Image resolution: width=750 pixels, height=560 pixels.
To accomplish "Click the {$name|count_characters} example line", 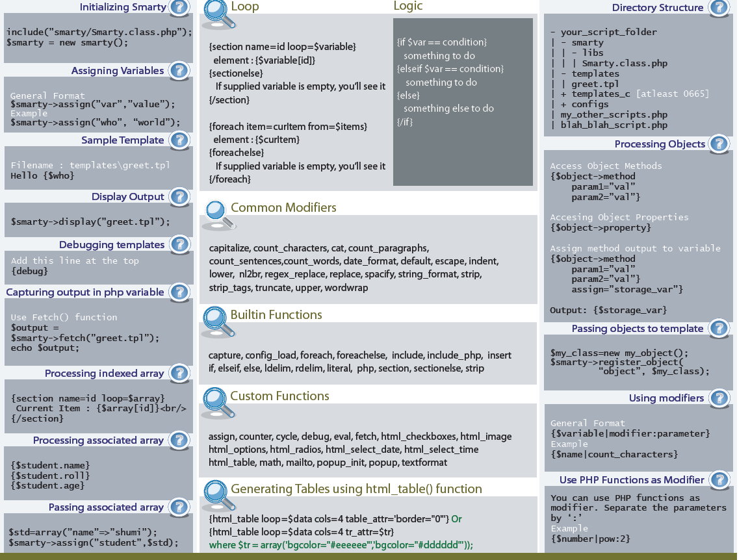I will click(614, 454).
